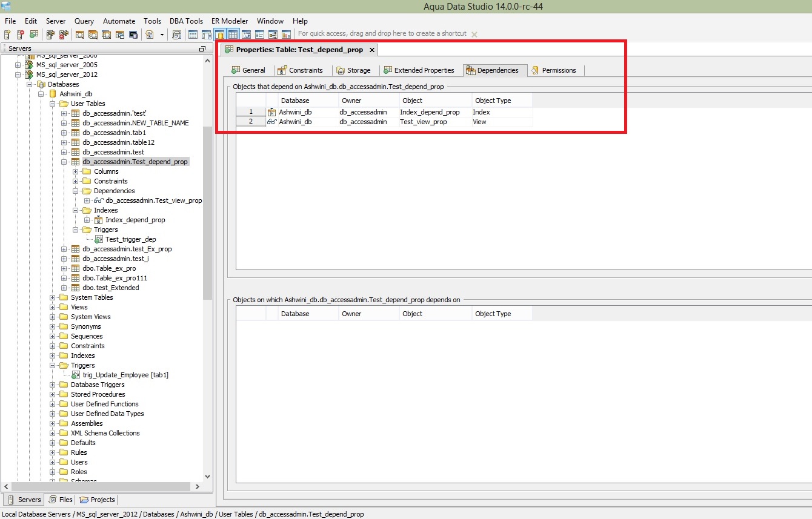Click the icon on the Properties: Table tab

tap(229, 50)
